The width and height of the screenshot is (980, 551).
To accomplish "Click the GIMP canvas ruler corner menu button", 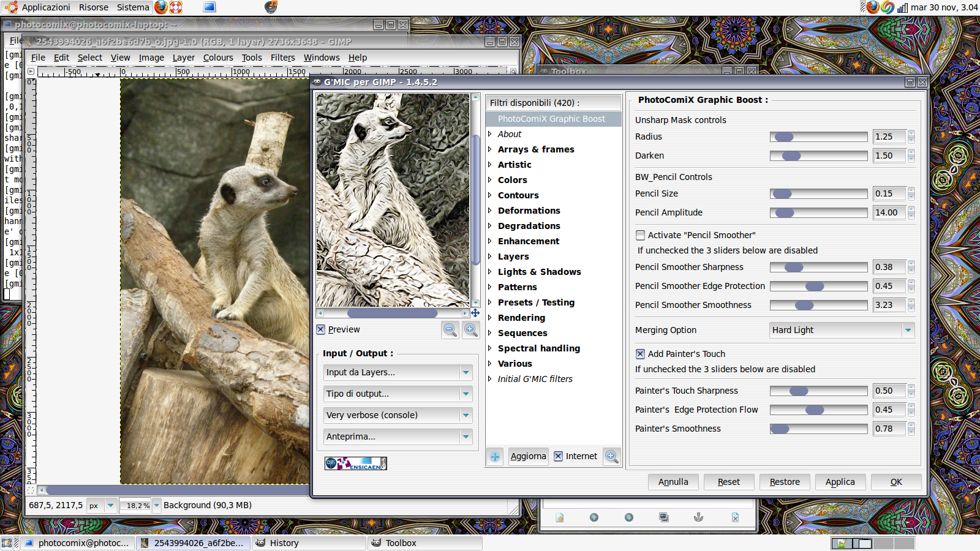I will [31, 72].
